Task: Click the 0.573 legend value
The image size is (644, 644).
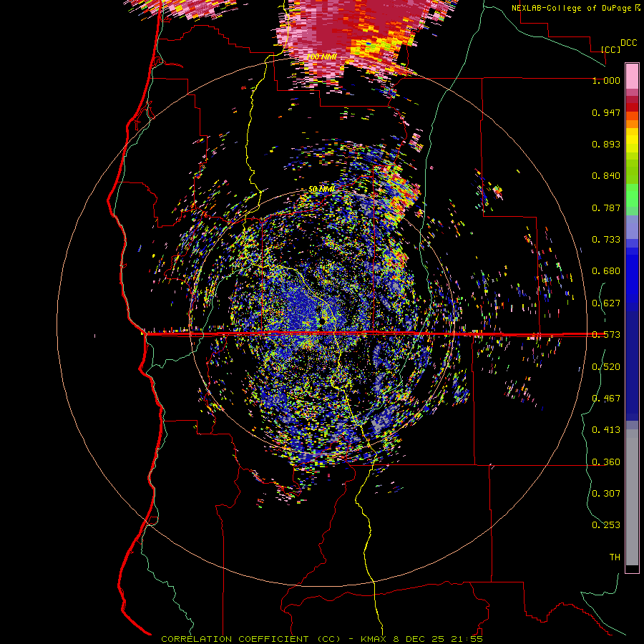Action: pyautogui.click(x=606, y=335)
